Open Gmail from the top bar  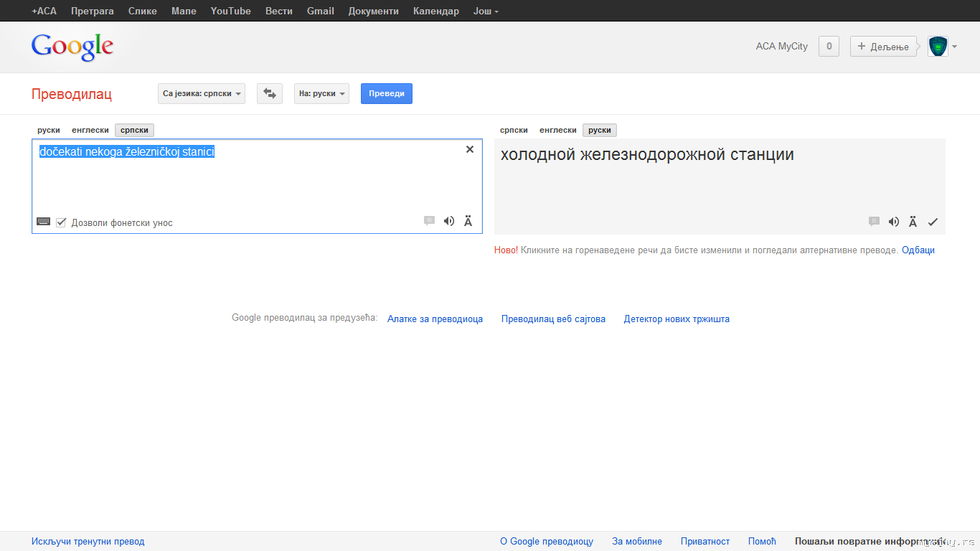(x=321, y=11)
